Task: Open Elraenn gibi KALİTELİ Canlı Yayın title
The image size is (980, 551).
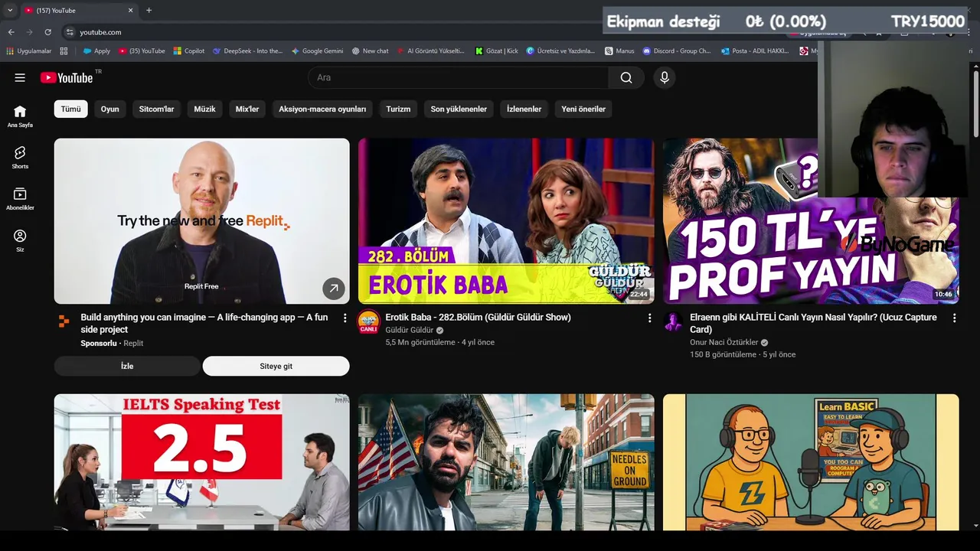Action: [x=813, y=323]
